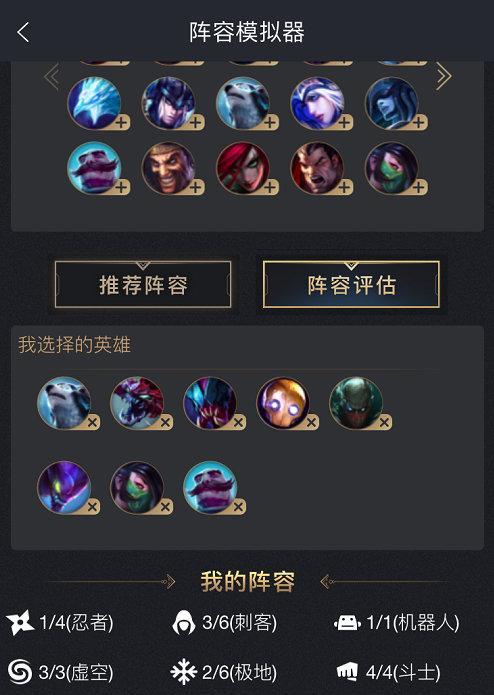Open 推荐阵容 recommended lineup
This screenshot has width=494, height=695.
click(143, 285)
